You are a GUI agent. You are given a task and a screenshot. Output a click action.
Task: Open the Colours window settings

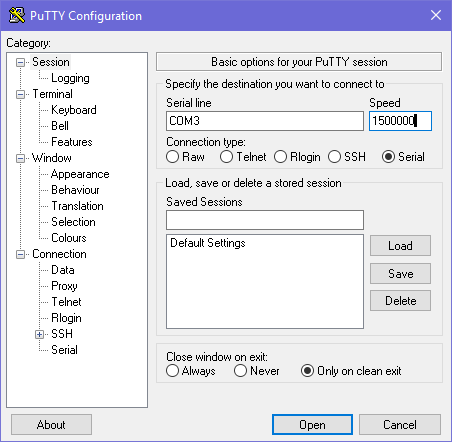pos(69,238)
